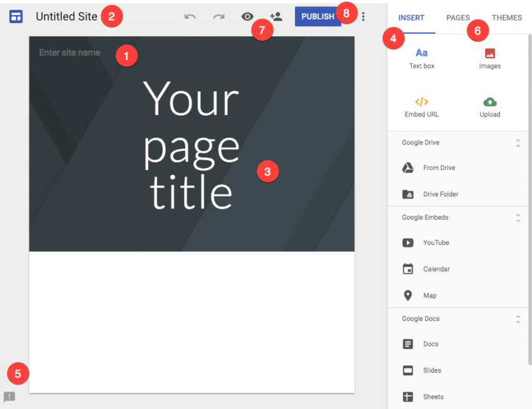Publish the site
Screen dimensions: 532x409
pyautogui.click(x=317, y=16)
